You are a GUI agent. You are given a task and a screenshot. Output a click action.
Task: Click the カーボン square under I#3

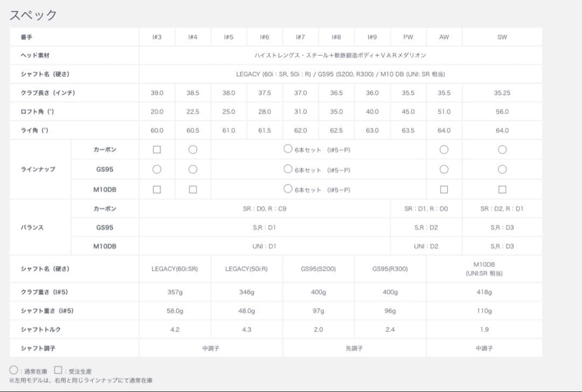[157, 150]
